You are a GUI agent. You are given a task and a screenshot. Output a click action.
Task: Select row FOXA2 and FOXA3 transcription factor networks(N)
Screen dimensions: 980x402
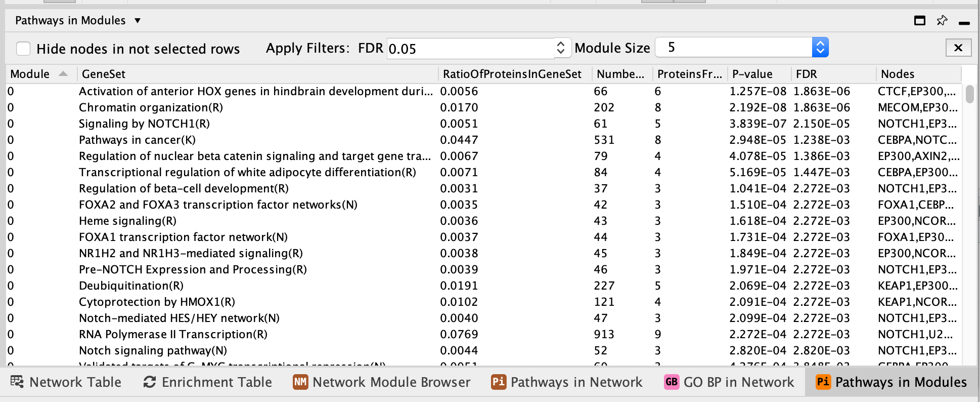pos(483,205)
